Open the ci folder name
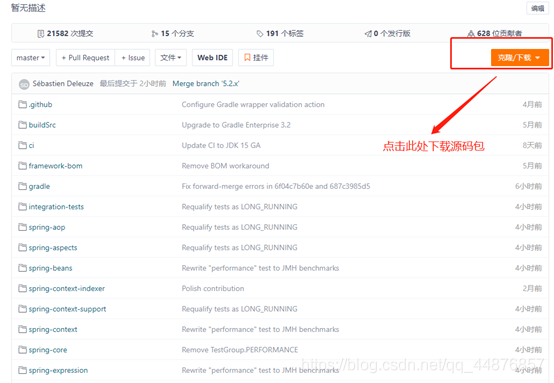 [x=31, y=146]
